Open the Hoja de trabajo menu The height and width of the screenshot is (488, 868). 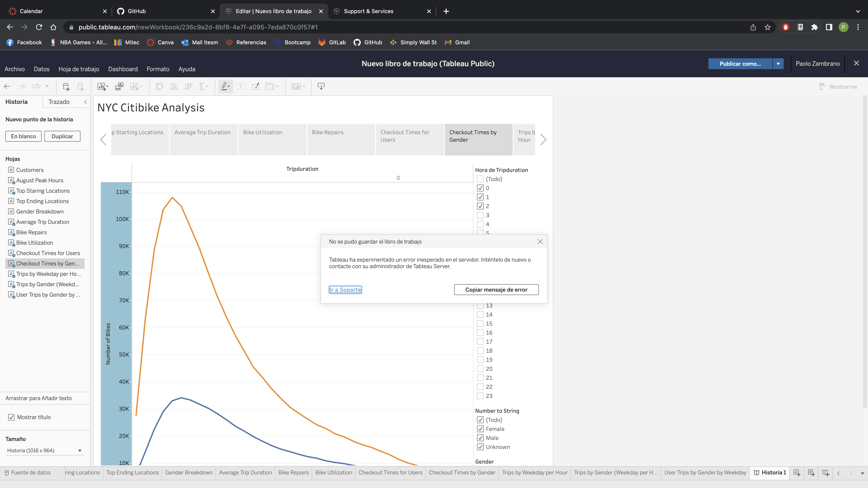pyautogui.click(x=78, y=69)
